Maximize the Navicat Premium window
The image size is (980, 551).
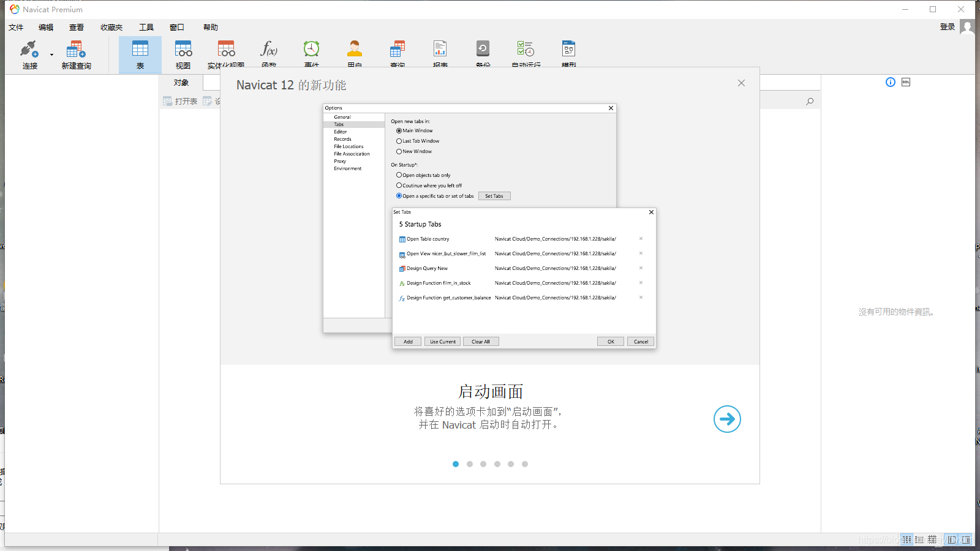(933, 9)
